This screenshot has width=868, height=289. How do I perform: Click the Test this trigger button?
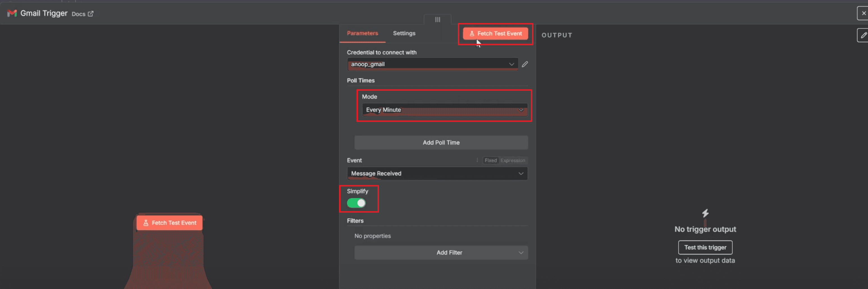point(705,247)
